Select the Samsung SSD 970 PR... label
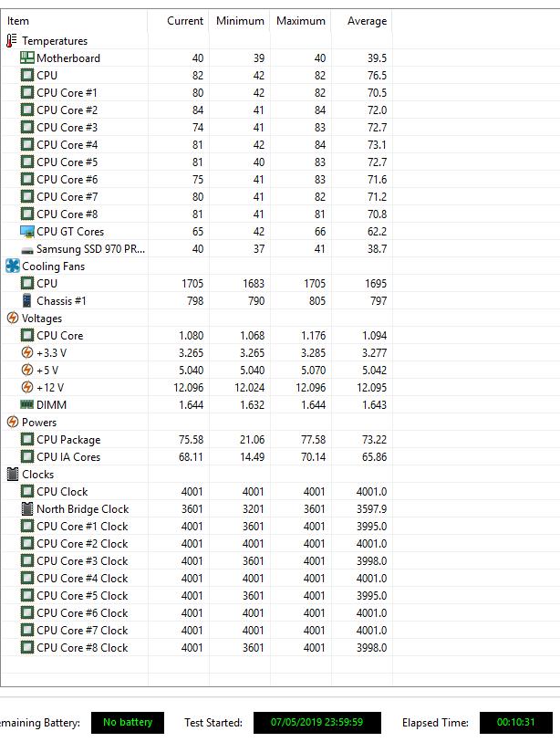The image size is (560, 742). pos(91,249)
